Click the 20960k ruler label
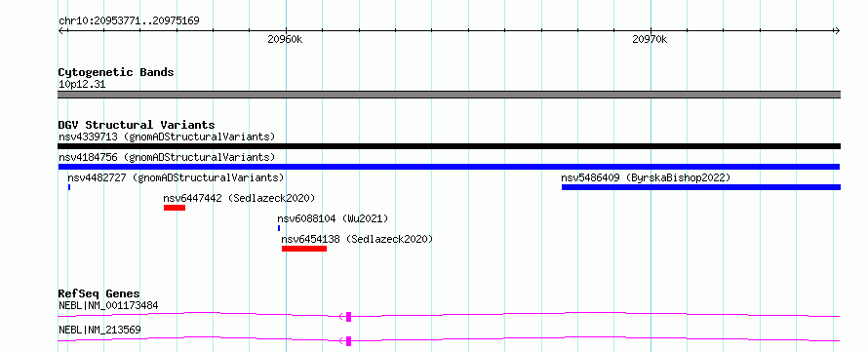 [285, 39]
